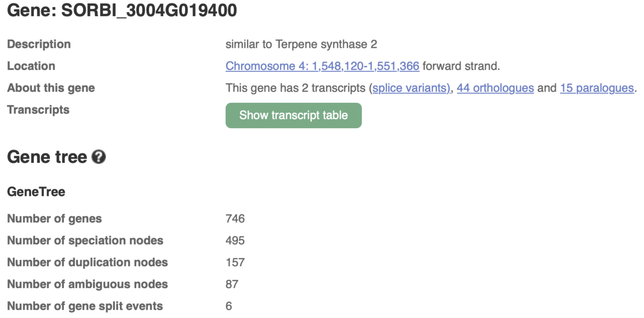644x318 pixels.
Task: Click the Location row label
Action: [x=31, y=66]
